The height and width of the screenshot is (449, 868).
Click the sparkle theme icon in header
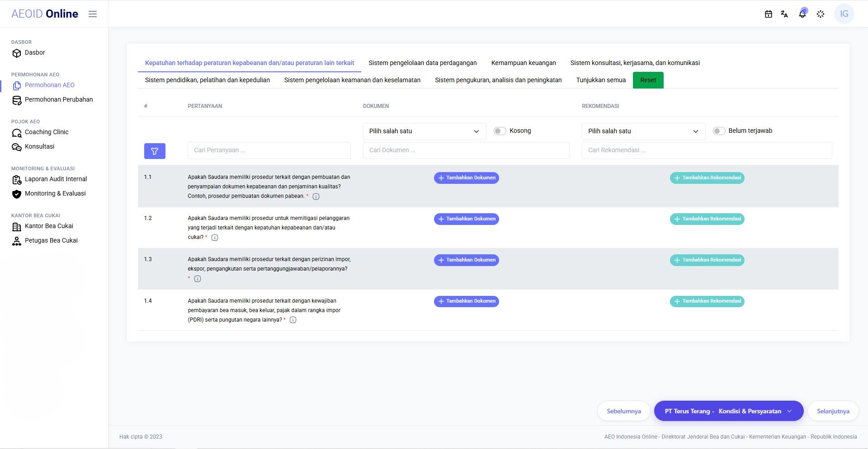pos(821,14)
